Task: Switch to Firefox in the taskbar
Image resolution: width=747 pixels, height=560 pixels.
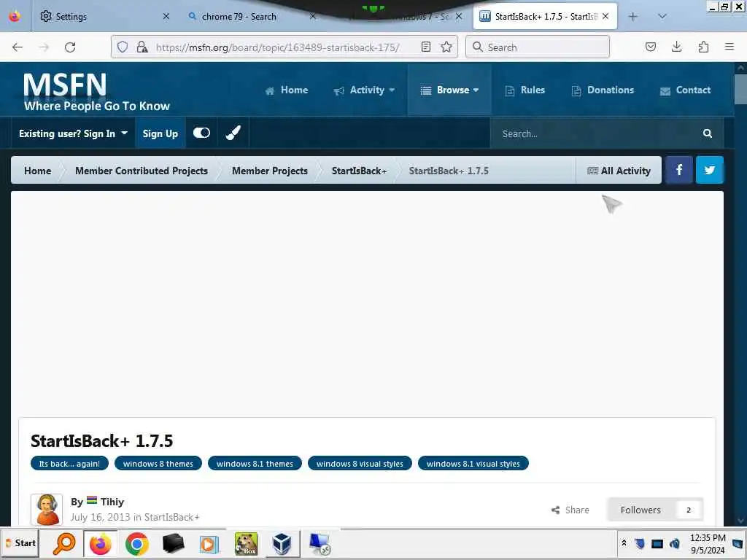Action: tap(101, 544)
